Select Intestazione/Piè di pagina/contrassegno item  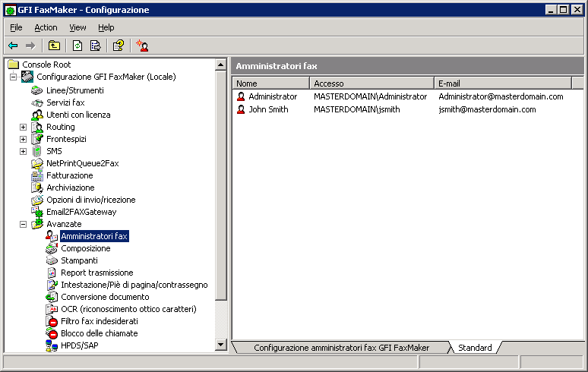pyautogui.click(x=134, y=285)
